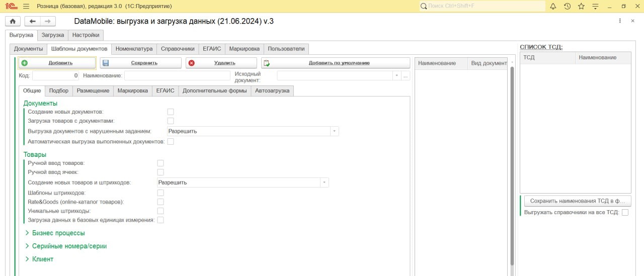This screenshot has width=644, height=276.
Task: Open the form's more options menu
Action: click(x=619, y=21)
